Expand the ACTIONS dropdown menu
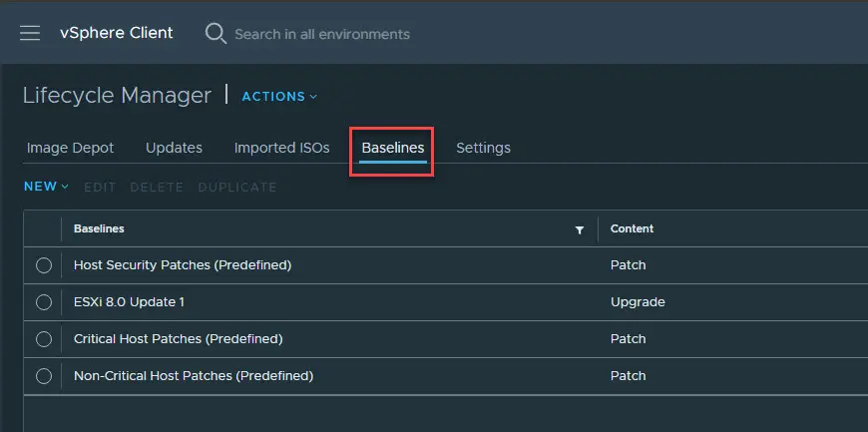The image size is (868, 432). (x=279, y=97)
